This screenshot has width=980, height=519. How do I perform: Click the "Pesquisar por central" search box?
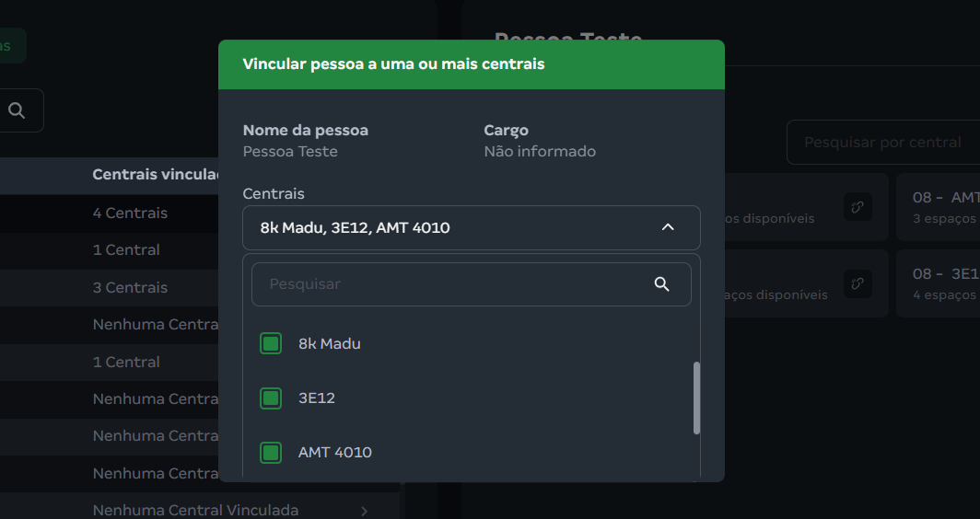(x=882, y=143)
